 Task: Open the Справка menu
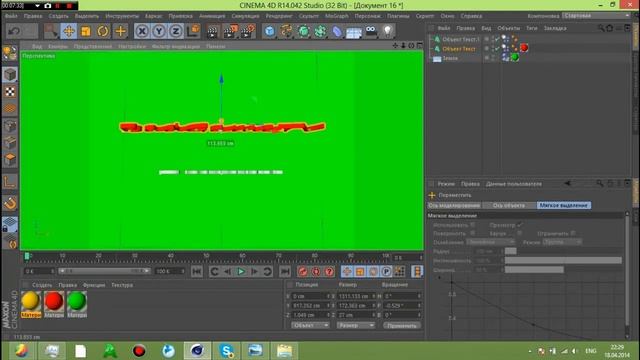tap(471, 16)
